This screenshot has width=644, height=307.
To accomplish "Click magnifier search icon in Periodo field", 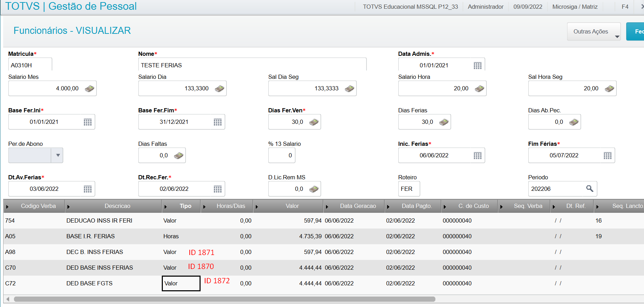I will tap(590, 189).
